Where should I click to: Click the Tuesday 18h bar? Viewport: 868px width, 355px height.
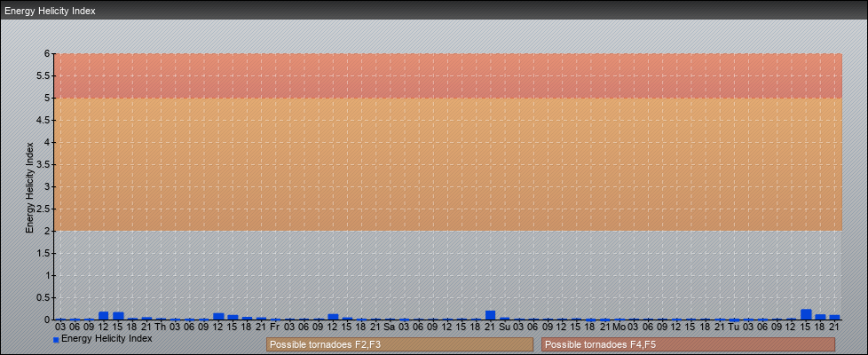point(820,318)
